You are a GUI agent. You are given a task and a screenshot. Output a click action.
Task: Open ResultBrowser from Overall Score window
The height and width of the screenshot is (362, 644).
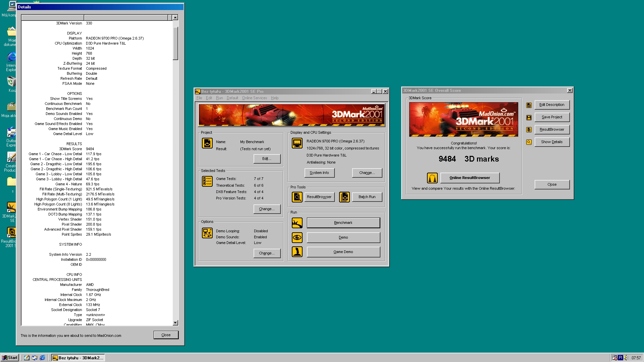(x=552, y=130)
